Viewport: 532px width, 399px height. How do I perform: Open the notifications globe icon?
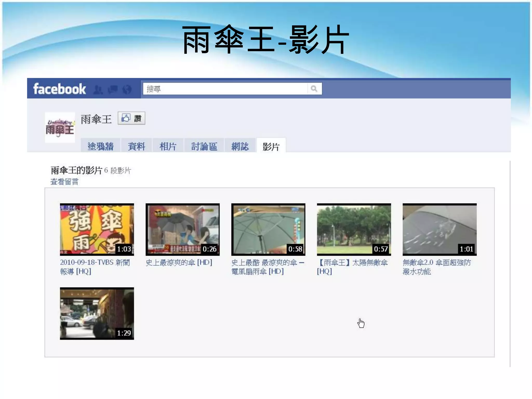click(x=127, y=89)
